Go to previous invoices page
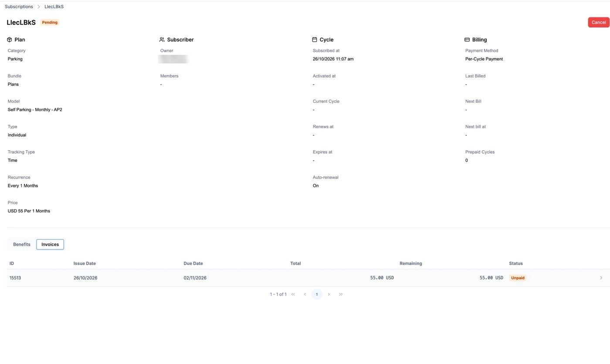This screenshot has height=364, width=610. (305, 294)
